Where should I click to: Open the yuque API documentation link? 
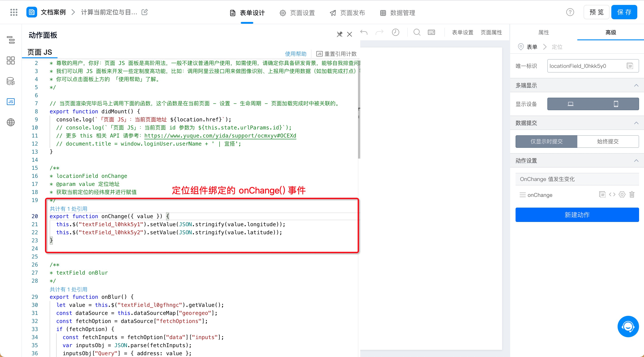[x=220, y=135]
